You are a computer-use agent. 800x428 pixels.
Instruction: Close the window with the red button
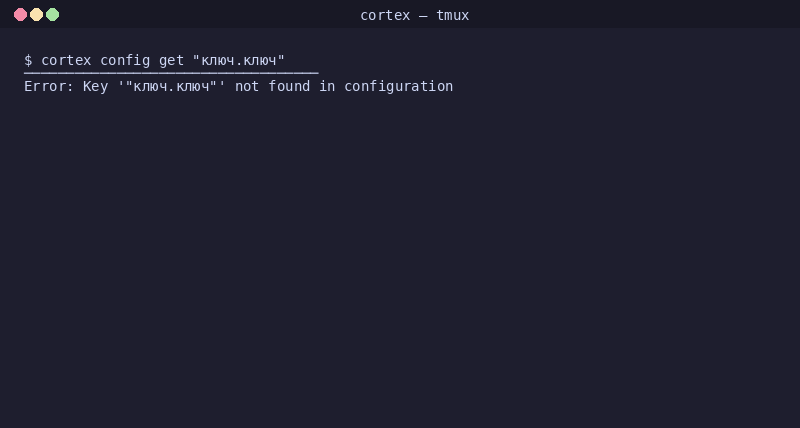[x=20, y=15]
